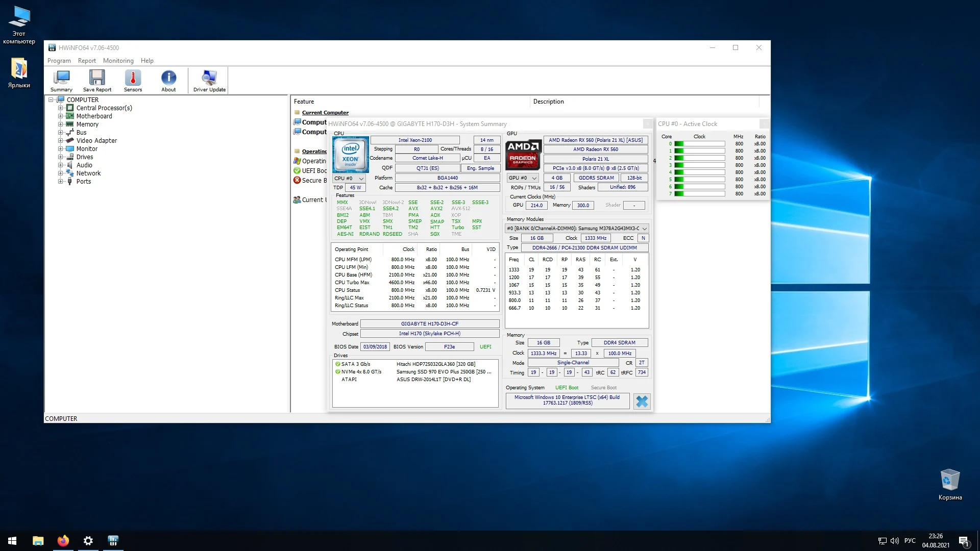Close System Summary with the blue X button

point(642,402)
